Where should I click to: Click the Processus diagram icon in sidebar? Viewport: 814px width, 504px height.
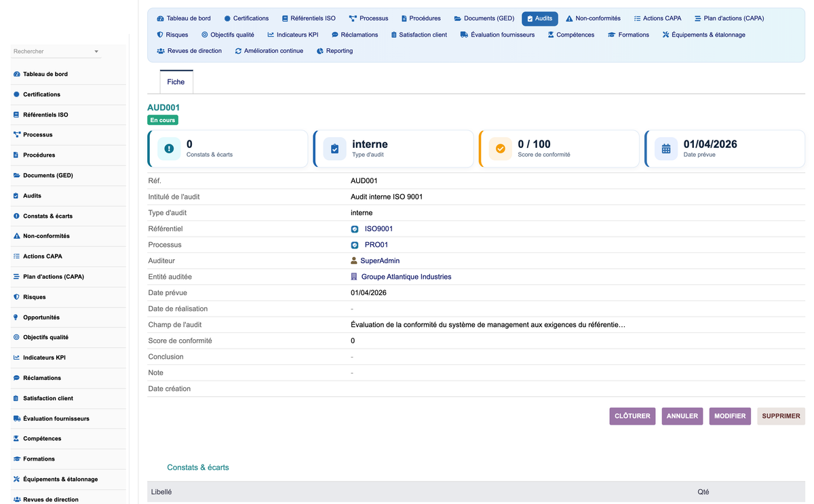[x=17, y=134]
